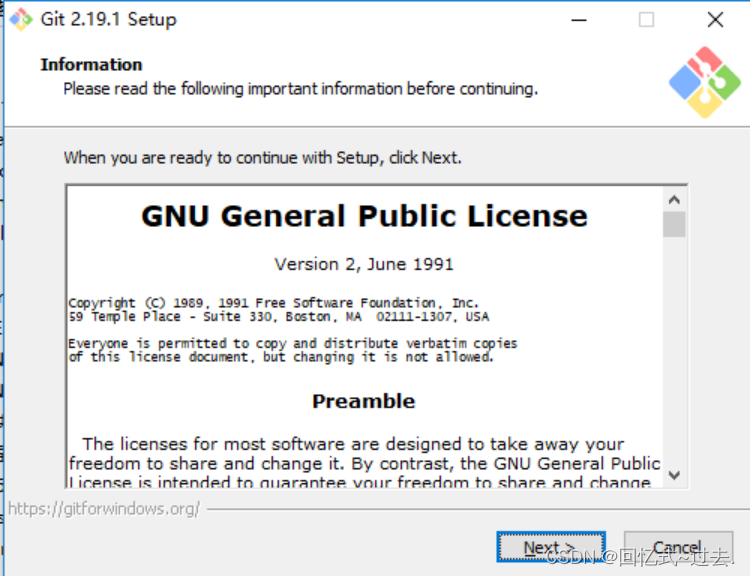Click 'Everyone is permitted to copy' line
This screenshot has height=576, width=750.
[x=293, y=343]
